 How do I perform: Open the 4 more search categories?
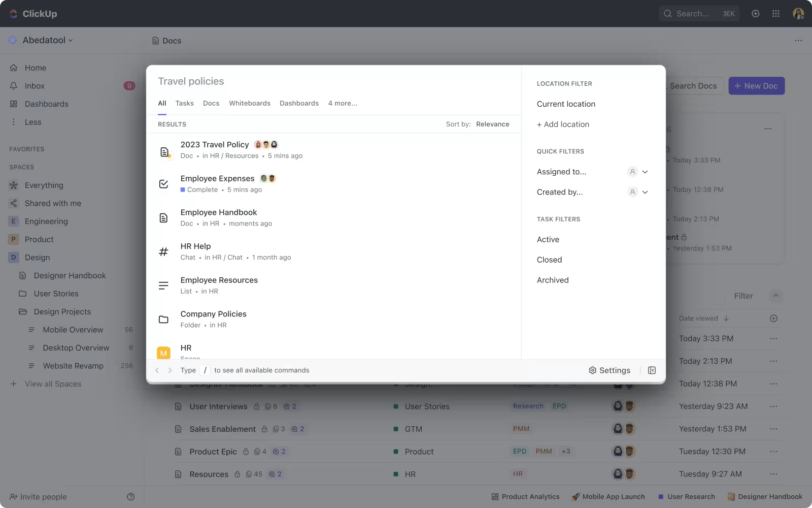[x=343, y=103]
